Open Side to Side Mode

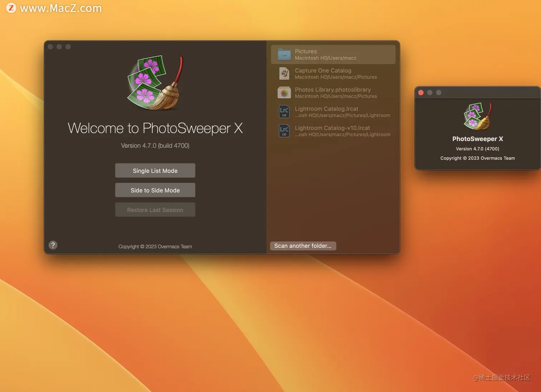(155, 190)
